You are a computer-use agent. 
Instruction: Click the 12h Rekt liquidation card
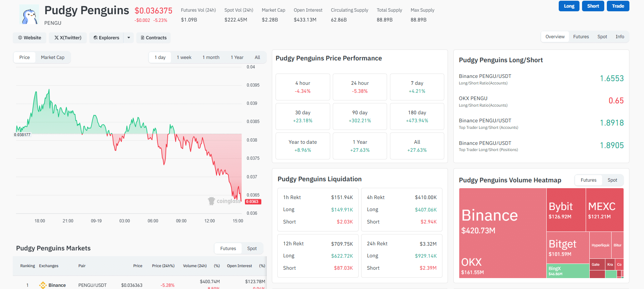tap(318, 256)
